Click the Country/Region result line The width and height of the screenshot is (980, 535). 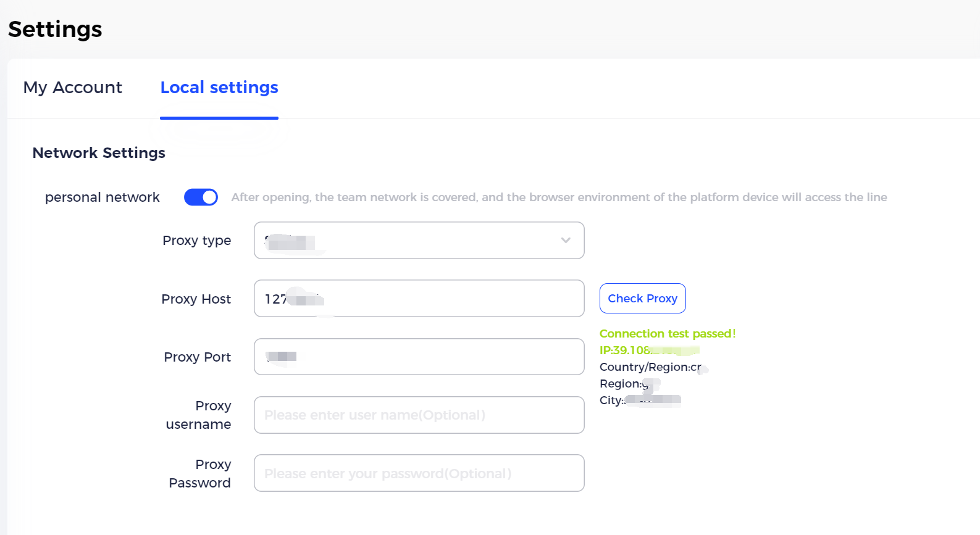point(653,367)
